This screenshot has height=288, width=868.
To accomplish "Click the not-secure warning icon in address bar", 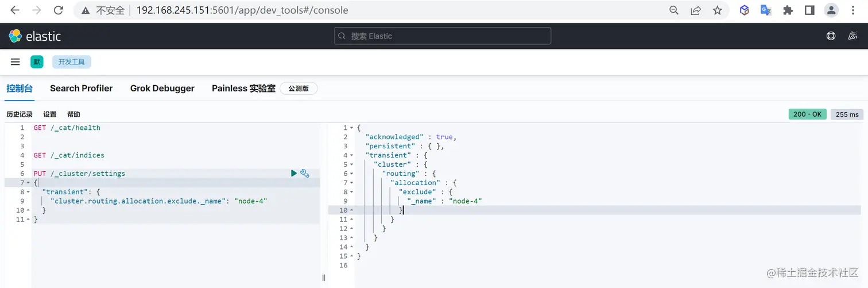I will pos(85,10).
